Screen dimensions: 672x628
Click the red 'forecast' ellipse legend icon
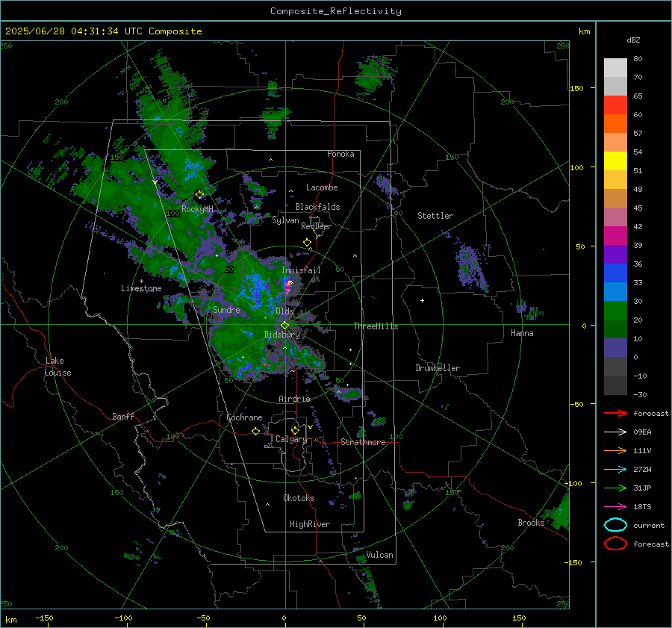coord(615,544)
